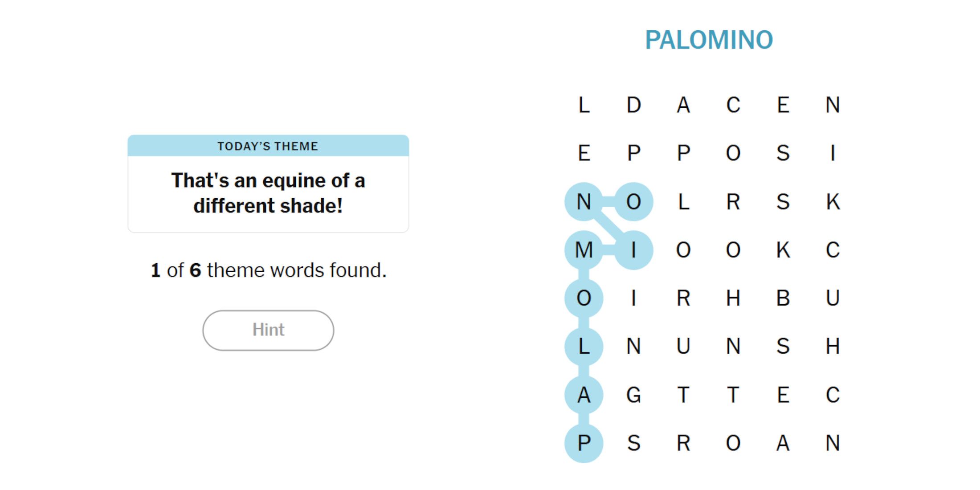The height and width of the screenshot is (490, 980).
Task: Select the S tile right of highlighted P
Action: click(633, 443)
